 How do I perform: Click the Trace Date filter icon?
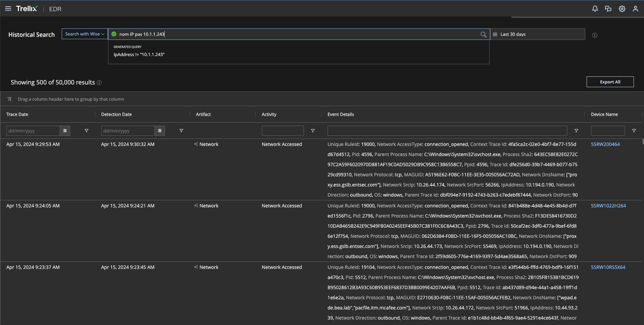[x=86, y=131]
